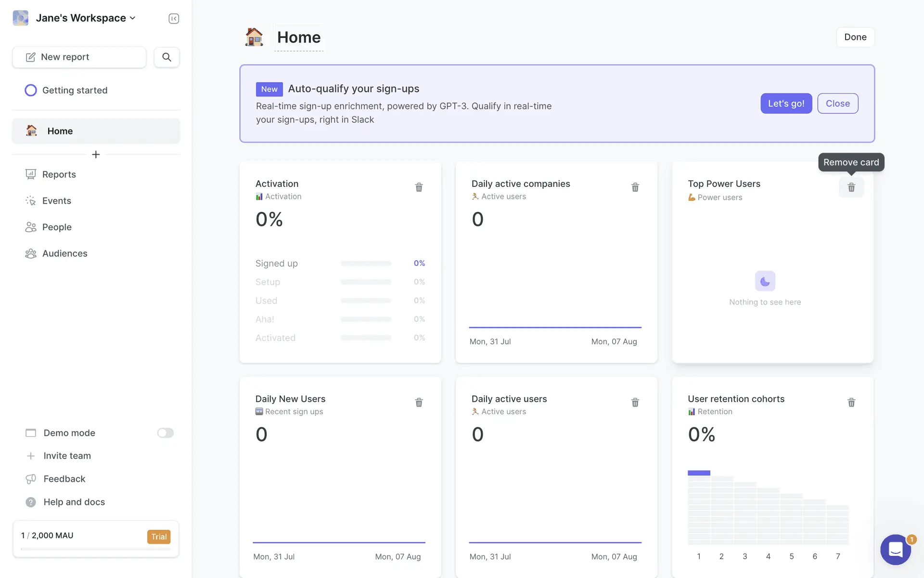Open the chat support bubble
Viewport: 924px width, 578px height.
[x=895, y=549]
